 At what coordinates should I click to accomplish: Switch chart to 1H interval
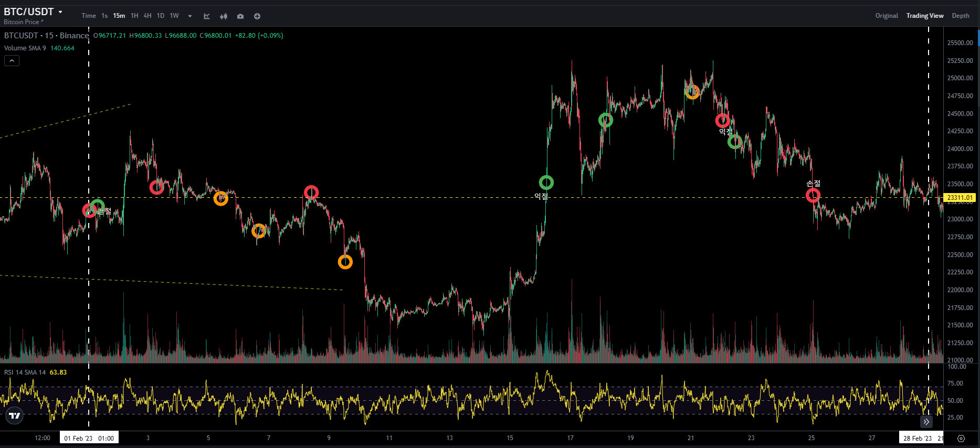[x=134, y=16]
